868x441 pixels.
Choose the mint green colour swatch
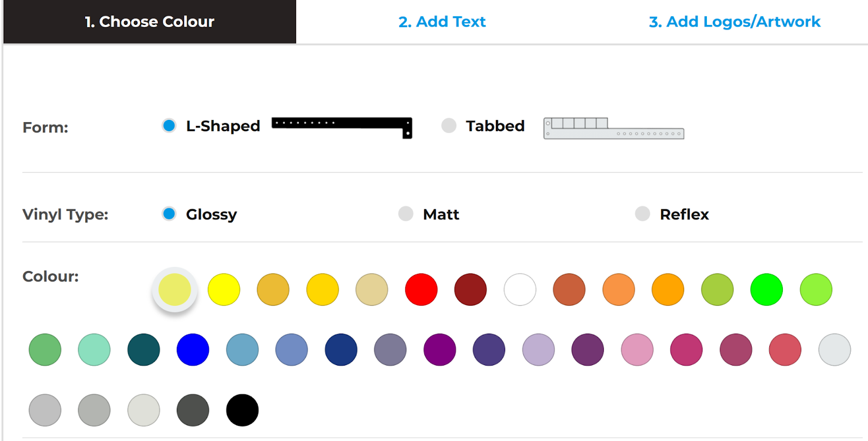click(x=94, y=350)
